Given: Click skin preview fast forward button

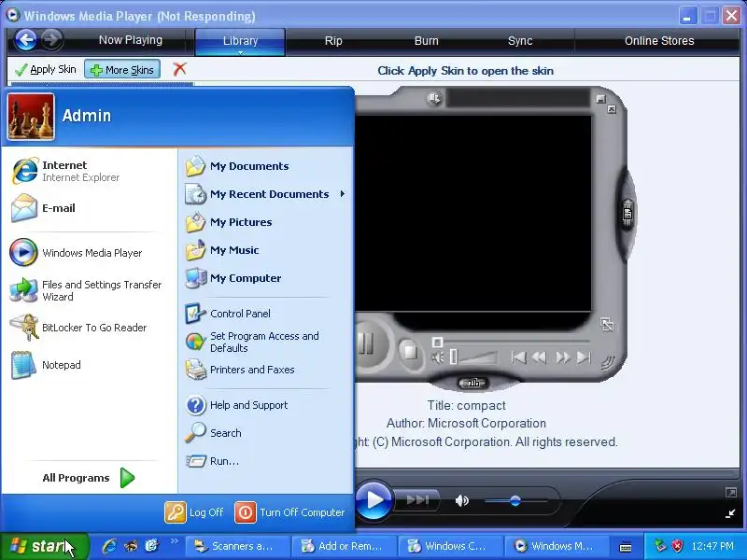Looking at the screenshot, I should [x=563, y=357].
